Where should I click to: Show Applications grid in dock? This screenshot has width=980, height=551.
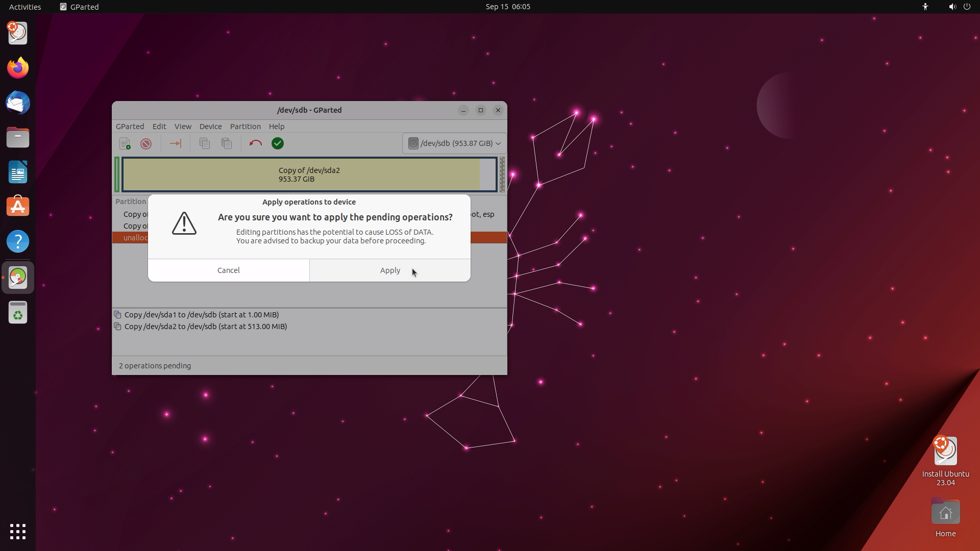[x=18, y=532]
